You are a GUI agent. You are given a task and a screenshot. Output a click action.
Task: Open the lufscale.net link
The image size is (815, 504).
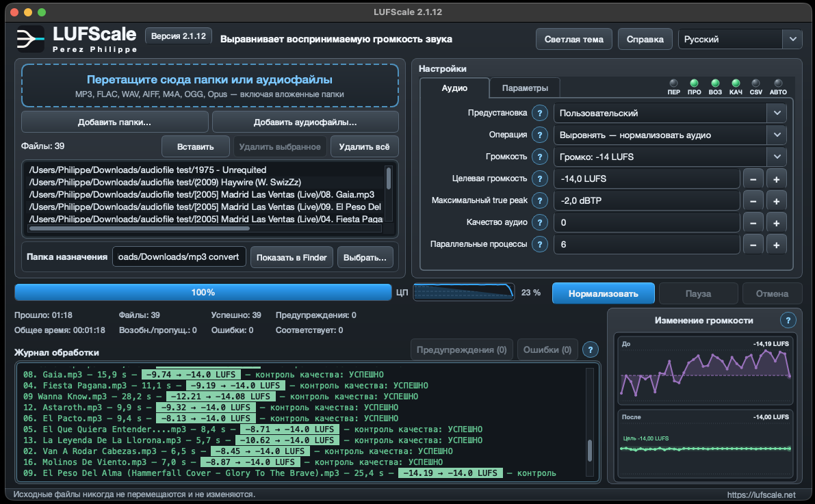761,494
